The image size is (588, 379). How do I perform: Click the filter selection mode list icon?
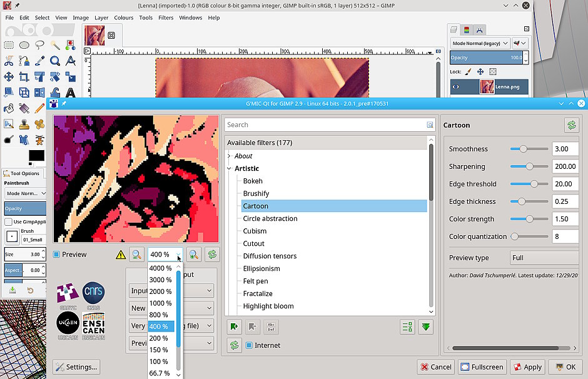tap(407, 327)
